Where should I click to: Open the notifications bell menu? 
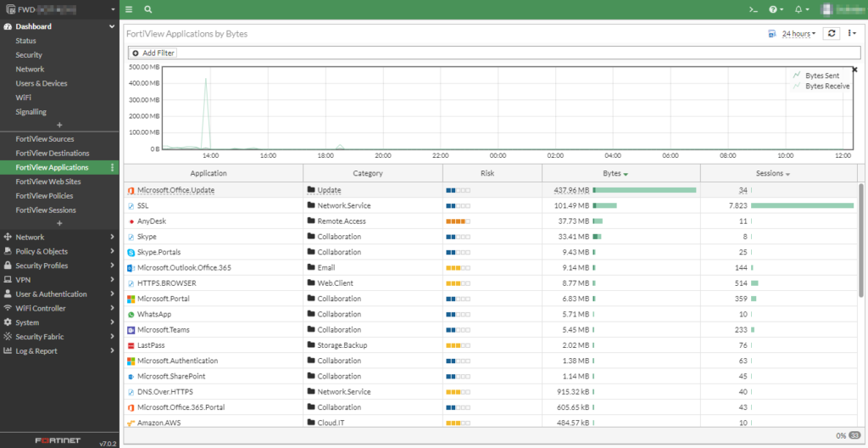tap(802, 9)
